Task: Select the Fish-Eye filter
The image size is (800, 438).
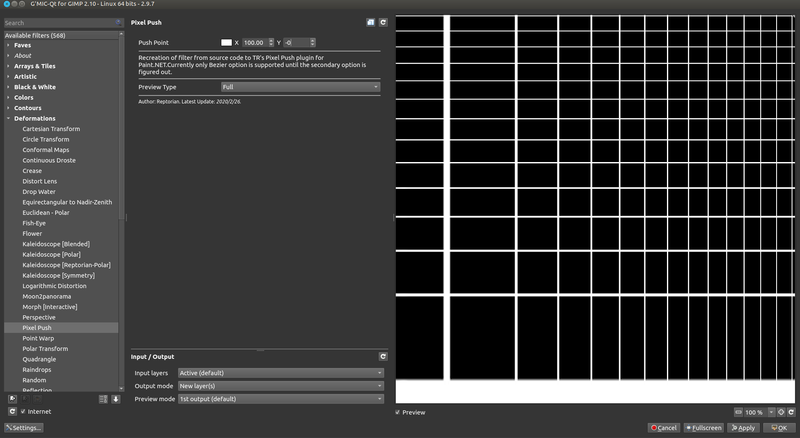Action: click(34, 223)
